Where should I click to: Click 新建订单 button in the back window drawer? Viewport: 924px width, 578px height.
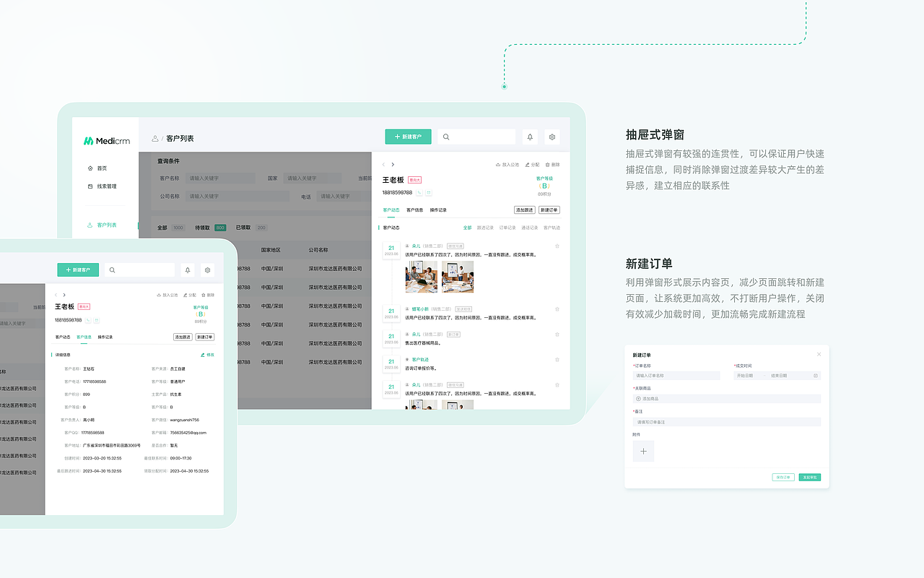pyautogui.click(x=549, y=210)
